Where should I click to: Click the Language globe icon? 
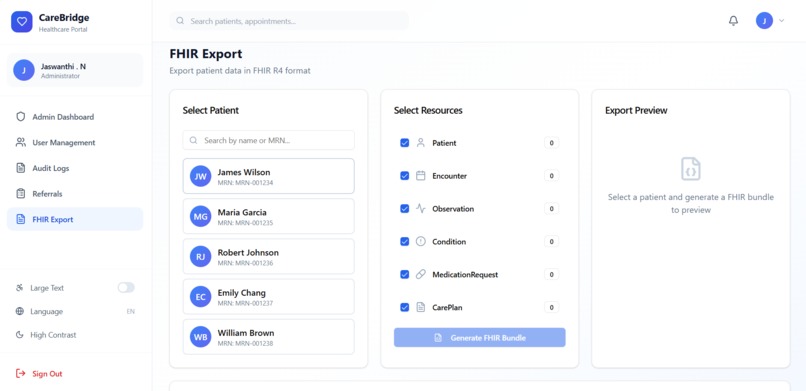[20, 311]
